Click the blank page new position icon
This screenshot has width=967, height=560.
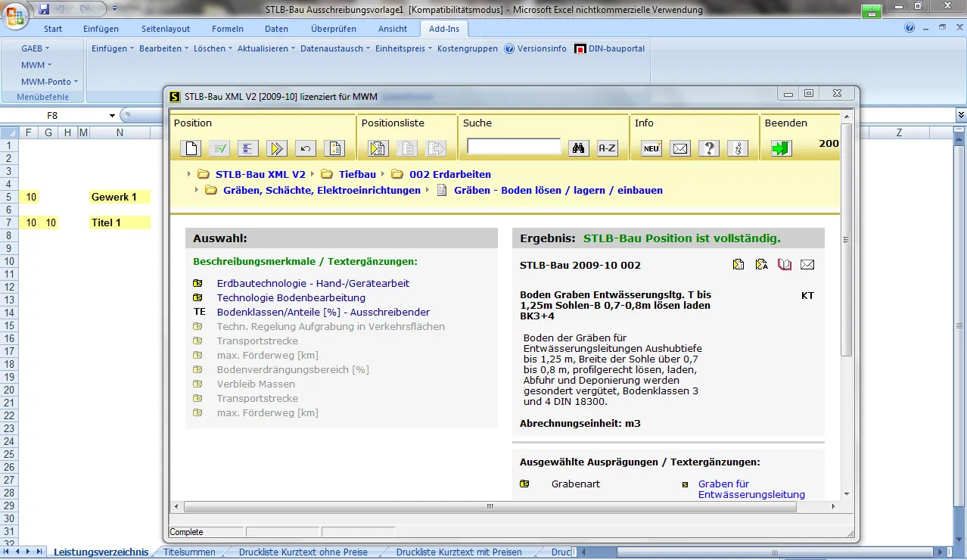pyautogui.click(x=191, y=148)
